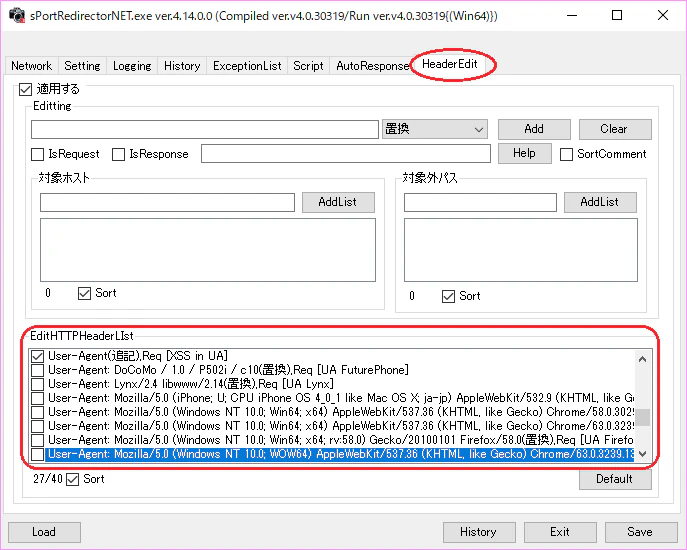
Task: Check the DoCoMo P502i User-Agent entry
Action: click(38, 370)
